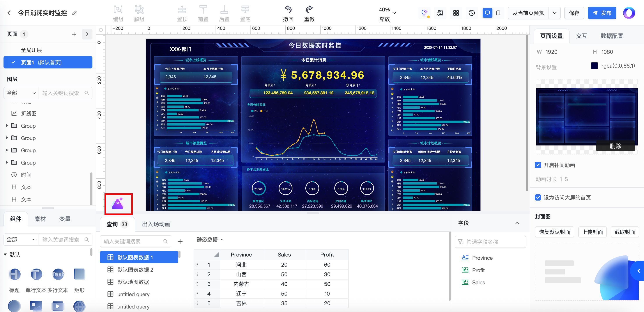Switch to the 数据配置 tab
The image size is (644, 312).
(x=612, y=36)
